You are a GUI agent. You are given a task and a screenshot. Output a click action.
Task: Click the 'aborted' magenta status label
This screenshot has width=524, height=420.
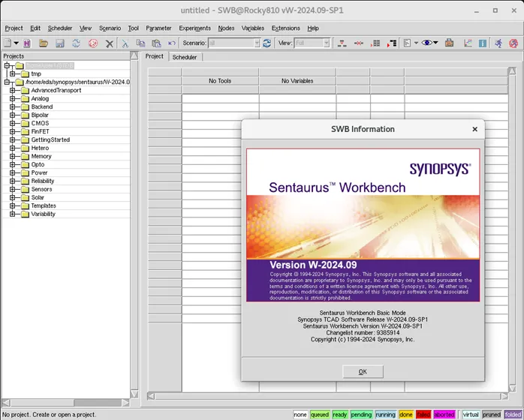444,415
